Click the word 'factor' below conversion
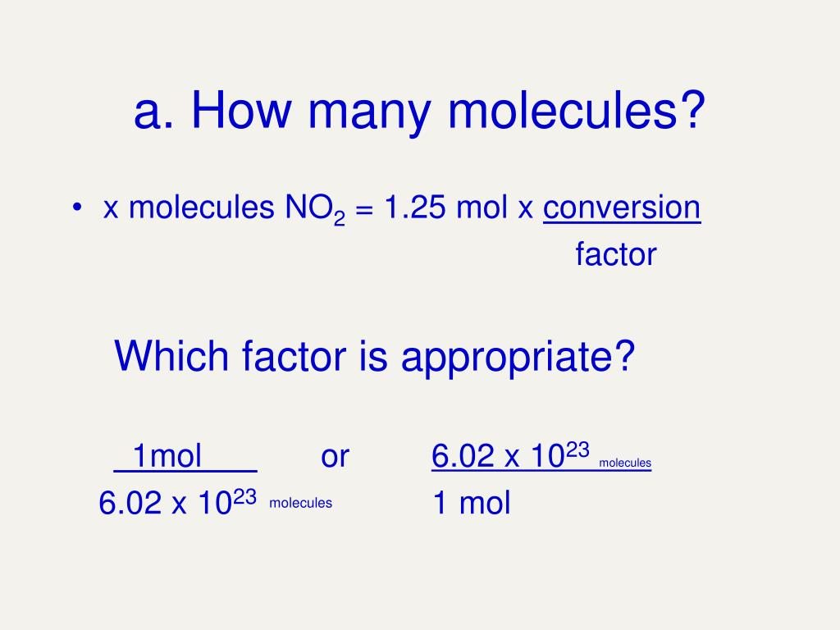The width and height of the screenshot is (840, 630). click(x=615, y=254)
